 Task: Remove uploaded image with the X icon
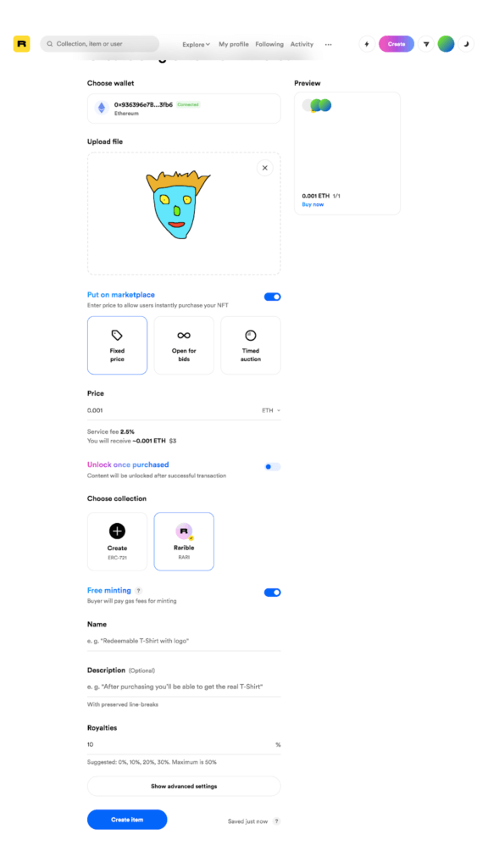click(265, 168)
